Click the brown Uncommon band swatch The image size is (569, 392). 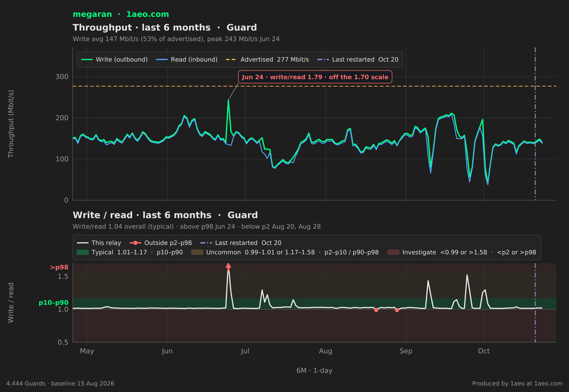pyautogui.click(x=197, y=252)
